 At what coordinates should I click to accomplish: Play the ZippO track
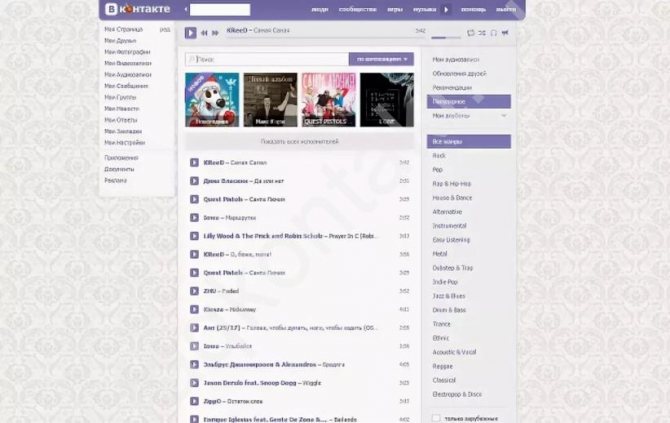point(194,401)
